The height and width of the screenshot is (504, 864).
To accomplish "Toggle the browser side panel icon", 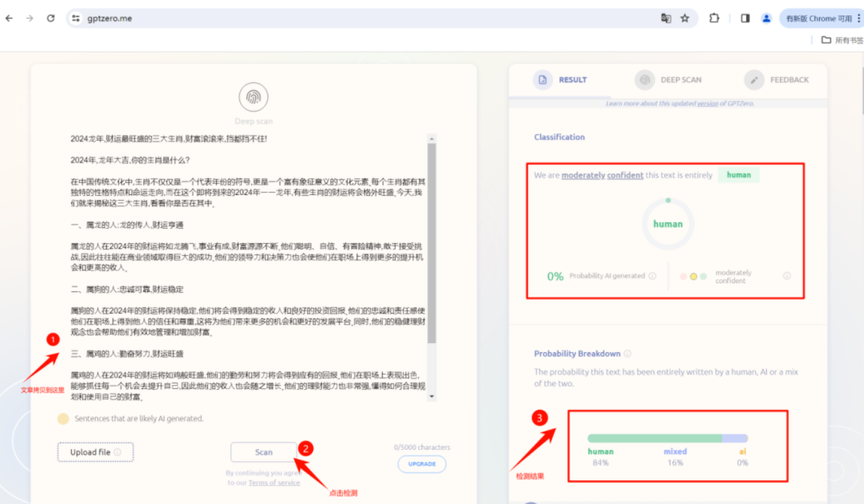I will pos(745,18).
